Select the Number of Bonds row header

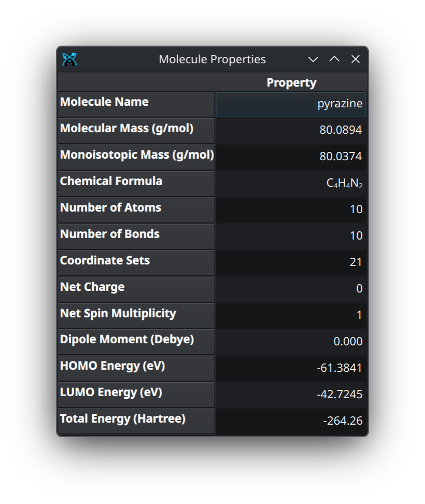click(x=136, y=236)
